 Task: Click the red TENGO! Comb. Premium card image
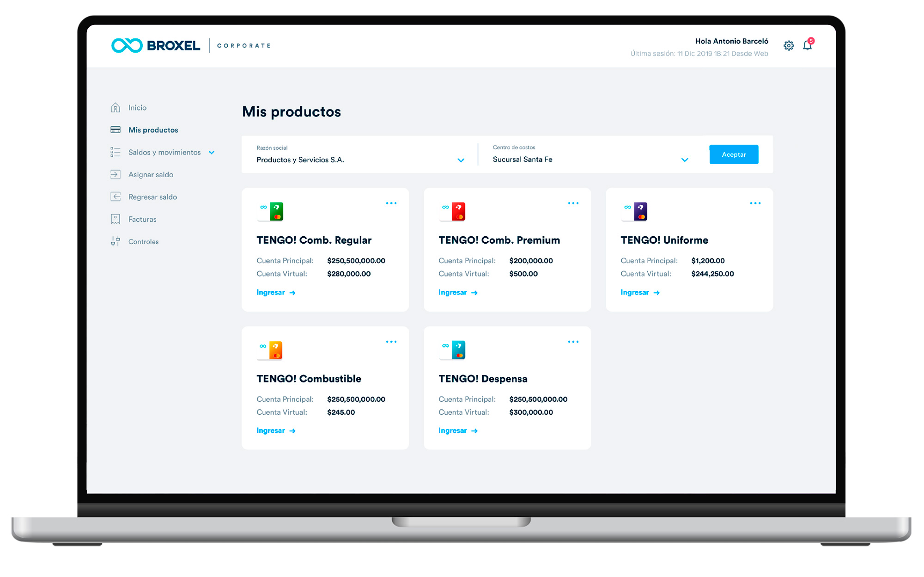tap(452, 212)
